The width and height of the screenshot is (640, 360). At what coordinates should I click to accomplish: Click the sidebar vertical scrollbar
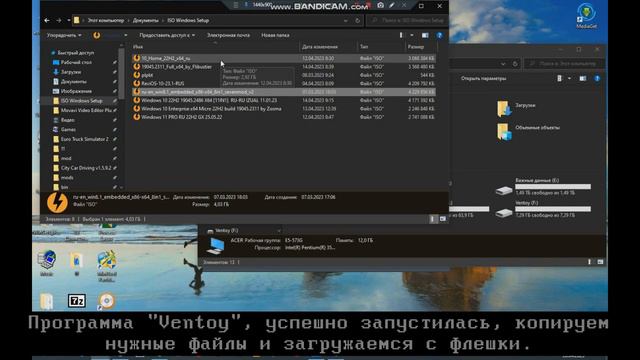pos(121,73)
